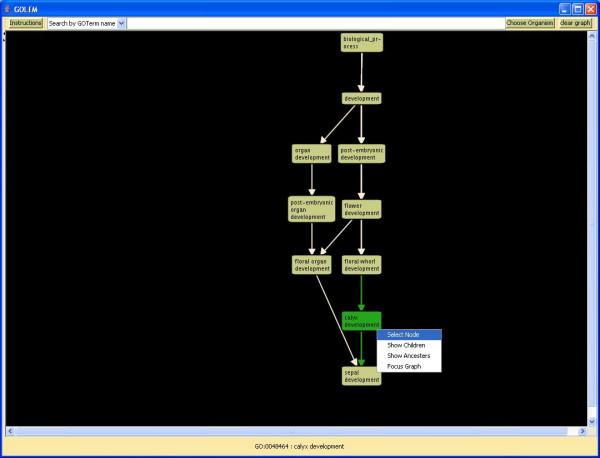Click the sepal development node
This screenshot has height=458, width=600.
pyautogui.click(x=361, y=376)
